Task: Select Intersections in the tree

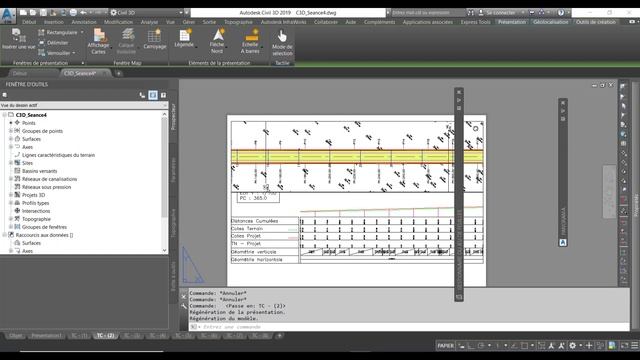Action: (x=36, y=211)
